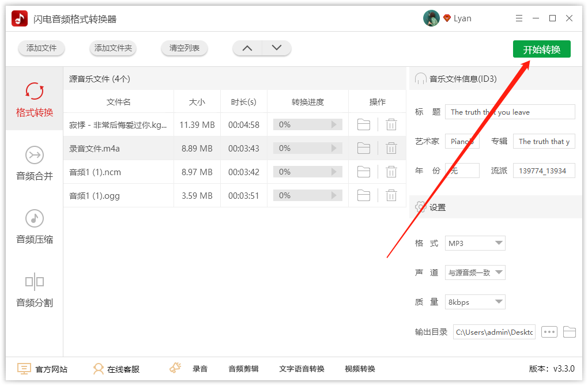Open the 音频剪辑 bottom link
Image resolution: width=588 pixels, height=386 pixels.
pyautogui.click(x=243, y=369)
